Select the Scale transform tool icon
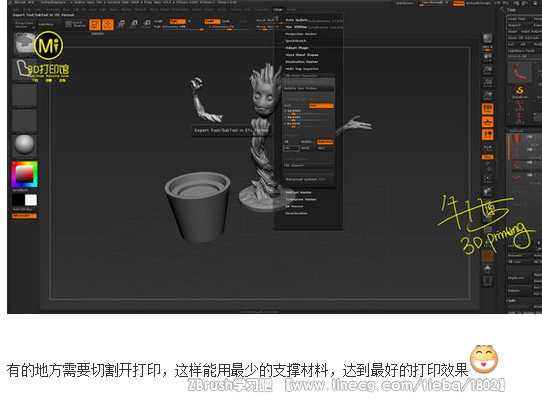The height and width of the screenshot is (402, 542). pos(134,24)
